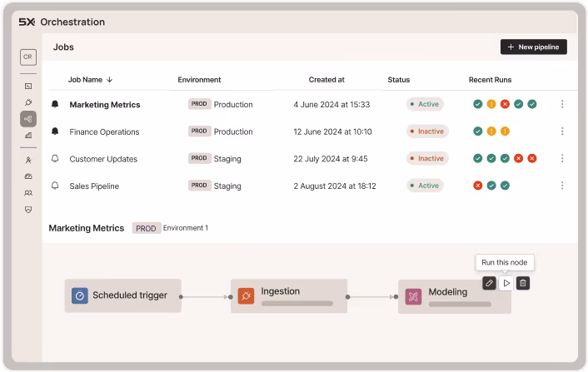Click the Recent Runs column header

click(x=490, y=80)
